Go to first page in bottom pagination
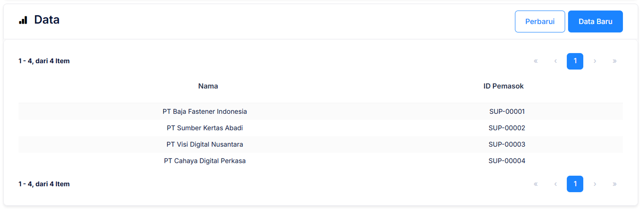The width and height of the screenshot is (644, 209). tap(536, 184)
